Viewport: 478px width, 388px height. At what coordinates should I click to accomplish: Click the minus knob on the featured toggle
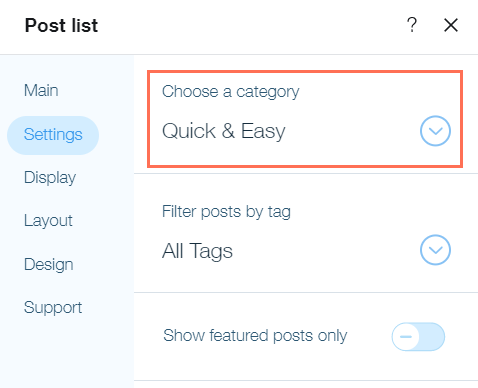point(406,336)
